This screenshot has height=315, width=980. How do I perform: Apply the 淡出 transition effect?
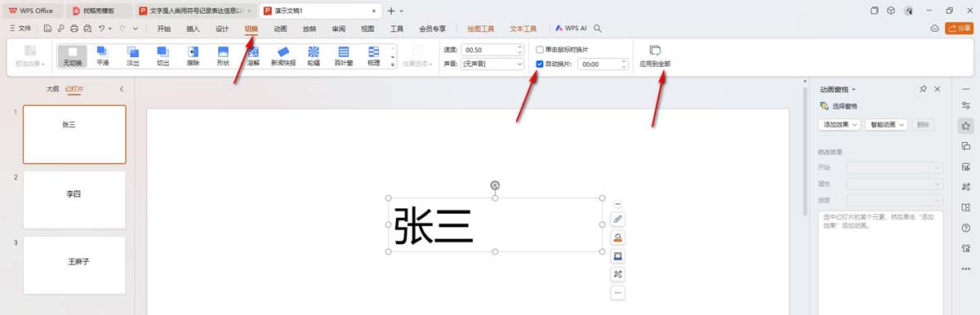132,55
